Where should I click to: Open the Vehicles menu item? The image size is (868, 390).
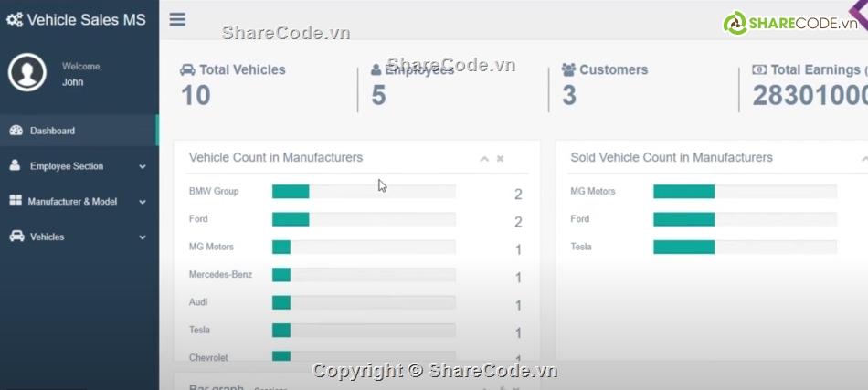79,237
